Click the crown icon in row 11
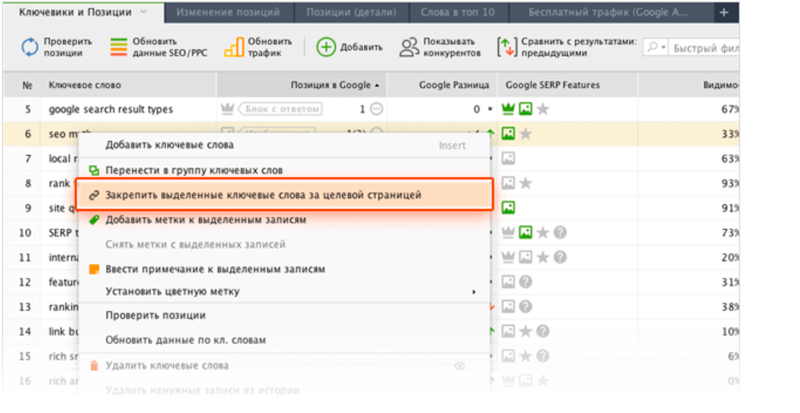 (508, 257)
